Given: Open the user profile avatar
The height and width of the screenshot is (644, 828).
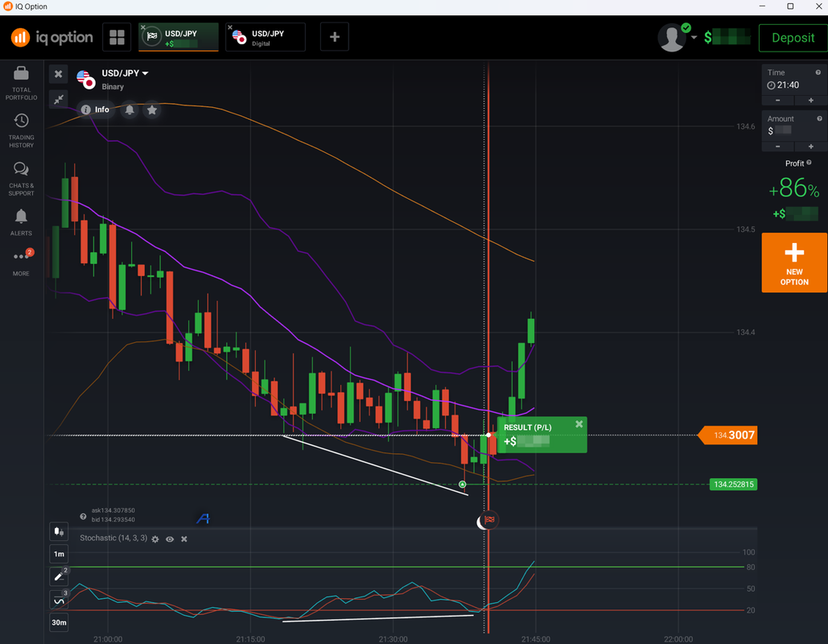Looking at the screenshot, I should pyautogui.click(x=672, y=38).
